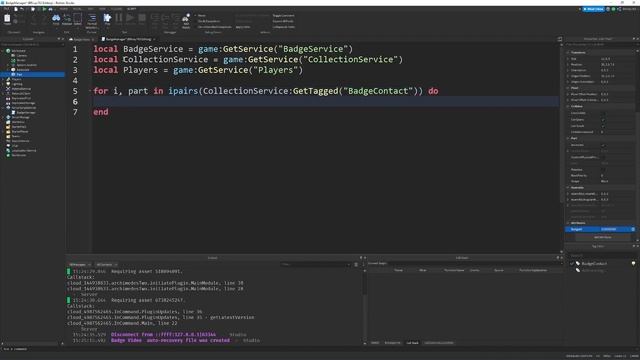Collapse the Attributes properties section
640x360 pixels.
coord(568,223)
